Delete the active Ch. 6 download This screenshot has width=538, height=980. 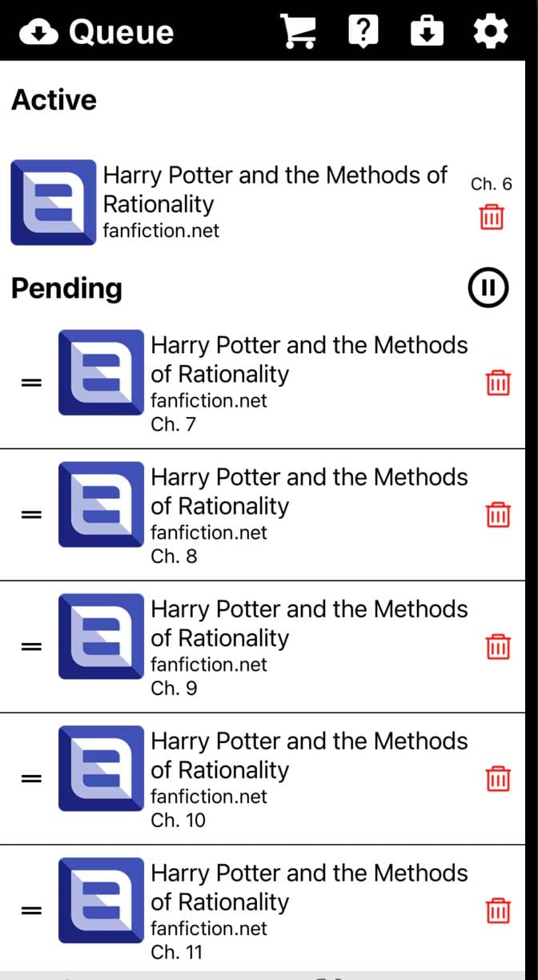click(x=492, y=217)
